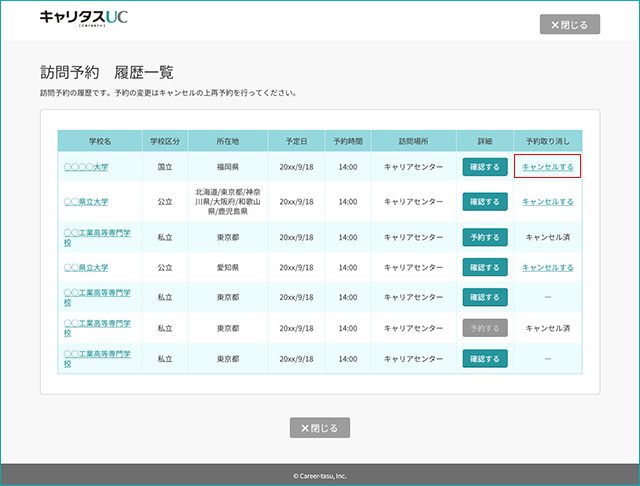The image size is (640, 486).
Task: Click the 愛知県 location cell
Action: click(x=228, y=268)
